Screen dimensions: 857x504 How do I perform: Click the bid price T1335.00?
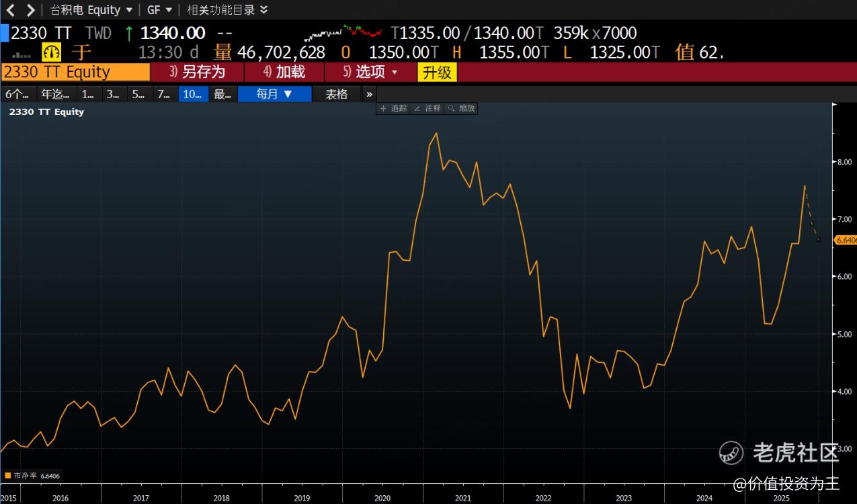[425, 32]
